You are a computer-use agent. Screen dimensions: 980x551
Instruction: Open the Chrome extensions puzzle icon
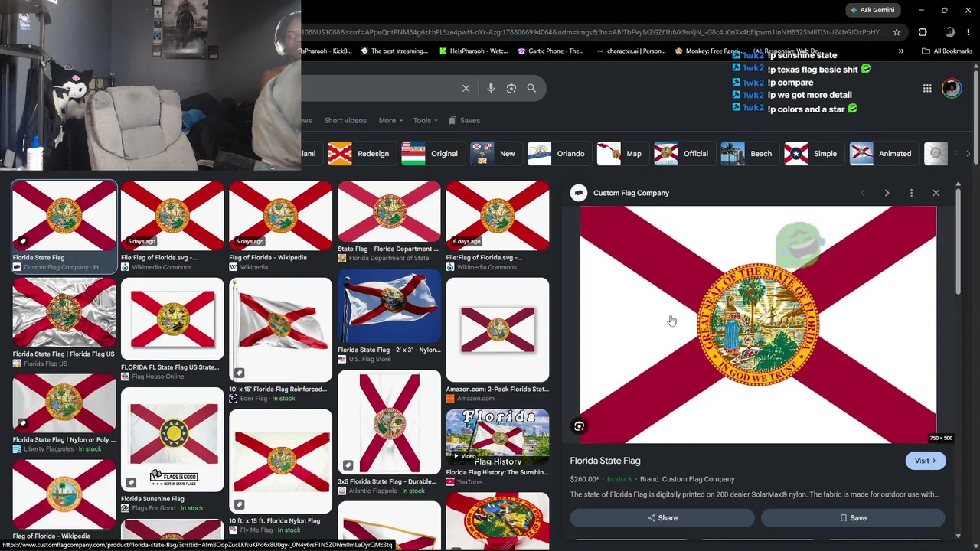point(923,32)
